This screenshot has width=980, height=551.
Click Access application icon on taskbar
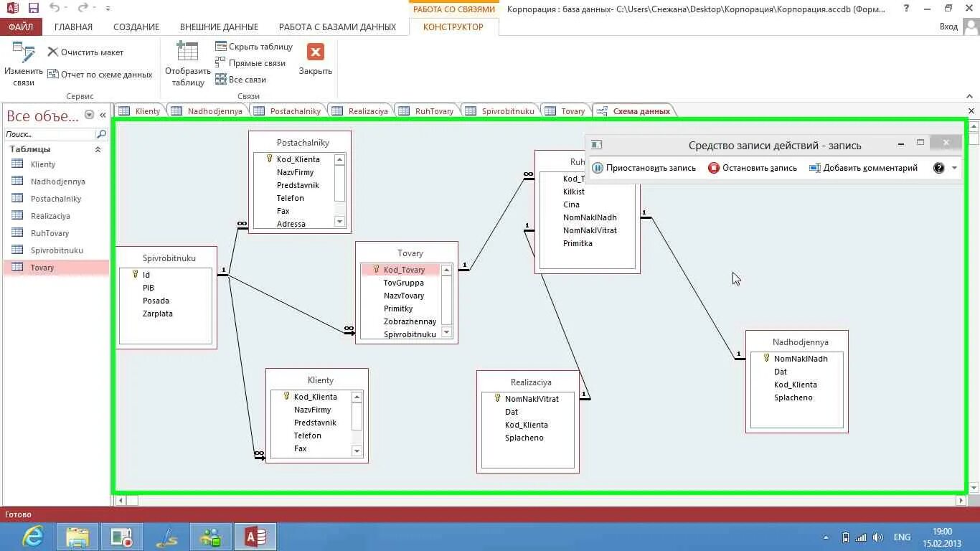(255, 537)
